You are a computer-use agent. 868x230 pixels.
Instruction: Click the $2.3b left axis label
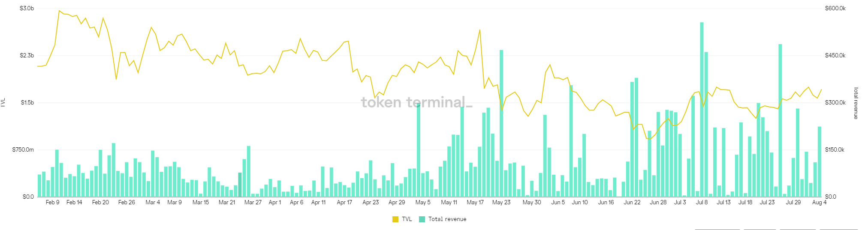[27, 56]
